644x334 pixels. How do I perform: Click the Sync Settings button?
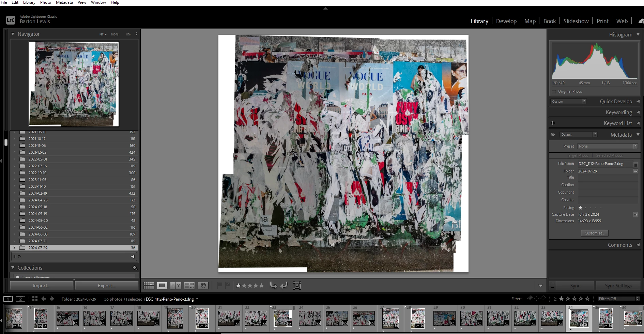tap(618, 286)
